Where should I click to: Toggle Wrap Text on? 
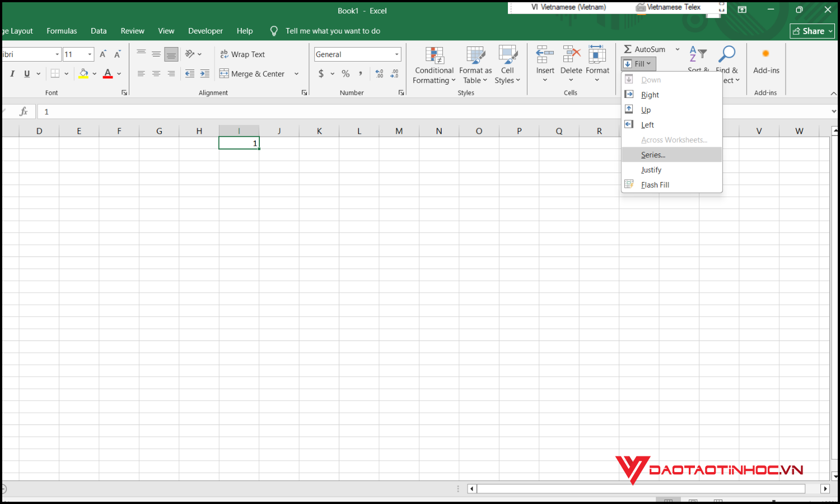click(242, 54)
